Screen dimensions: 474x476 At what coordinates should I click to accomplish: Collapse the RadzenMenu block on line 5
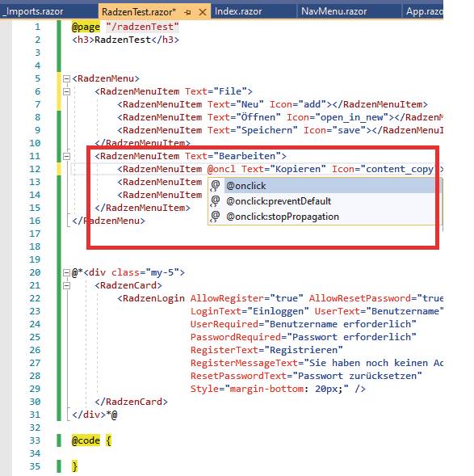click(x=66, y=78)
